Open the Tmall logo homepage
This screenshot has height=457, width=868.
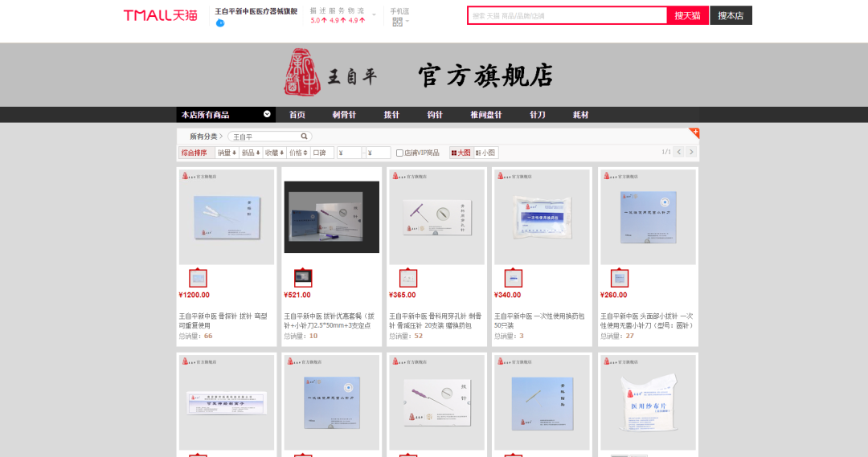point(160,15)
